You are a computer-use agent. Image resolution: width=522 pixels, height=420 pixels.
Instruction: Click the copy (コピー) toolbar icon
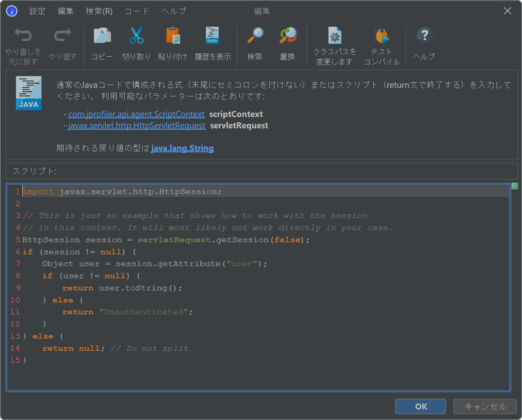102,36
